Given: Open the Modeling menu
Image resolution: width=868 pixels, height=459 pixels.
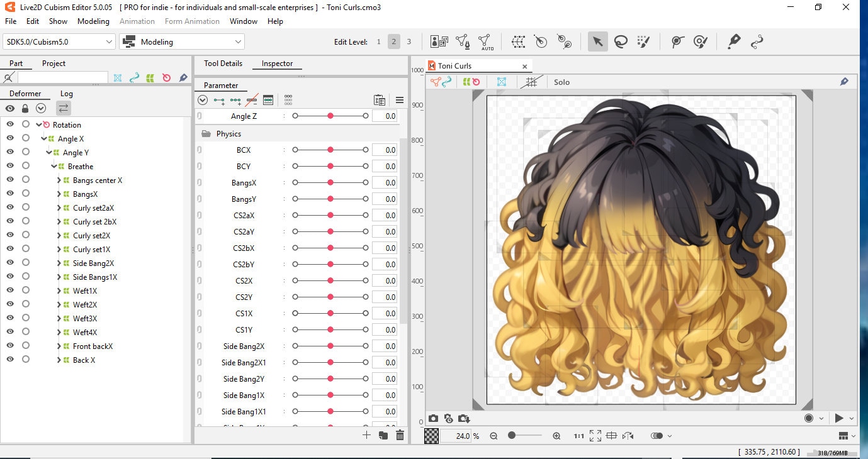Looking at the screenshot, I should [93, 21].
